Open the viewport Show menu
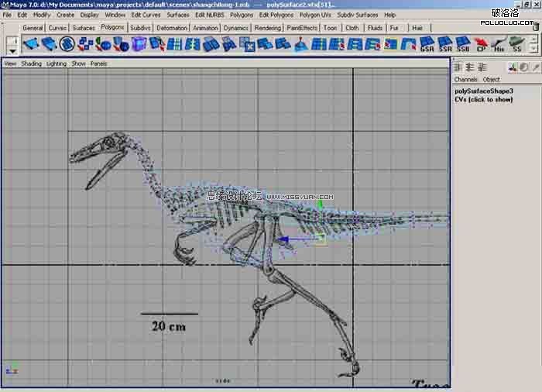Screen dimensions: 542x392 (x=78, y=64)
